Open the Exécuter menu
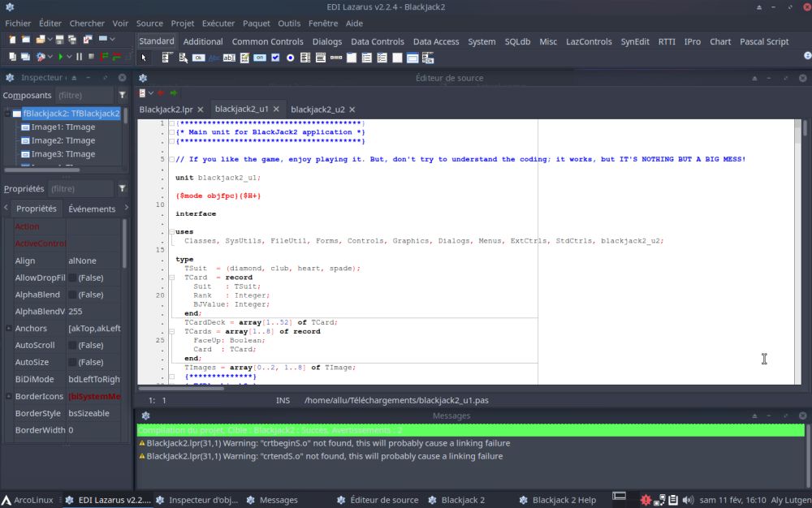The image size is (812, 508). pyautogui.click(x=218, y=24)
